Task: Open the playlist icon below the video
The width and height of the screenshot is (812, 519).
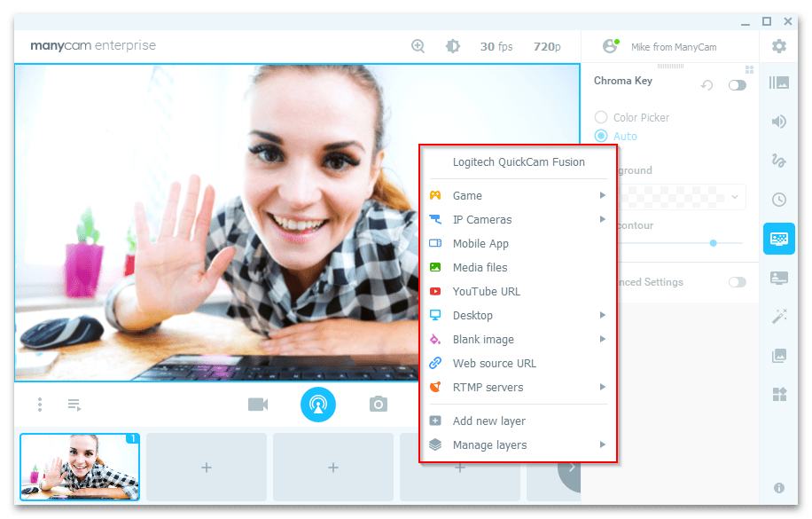Action: tap(74, 405)
